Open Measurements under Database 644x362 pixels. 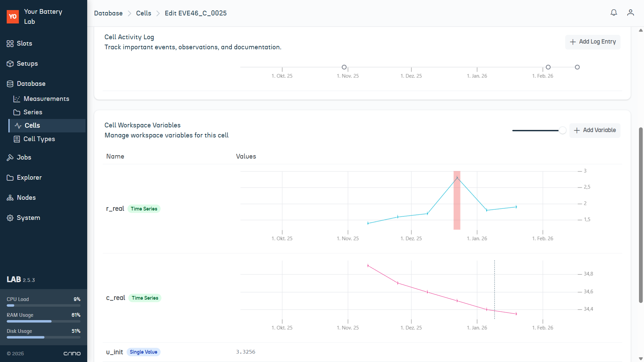pyautogui.click(x=46, y=99)
